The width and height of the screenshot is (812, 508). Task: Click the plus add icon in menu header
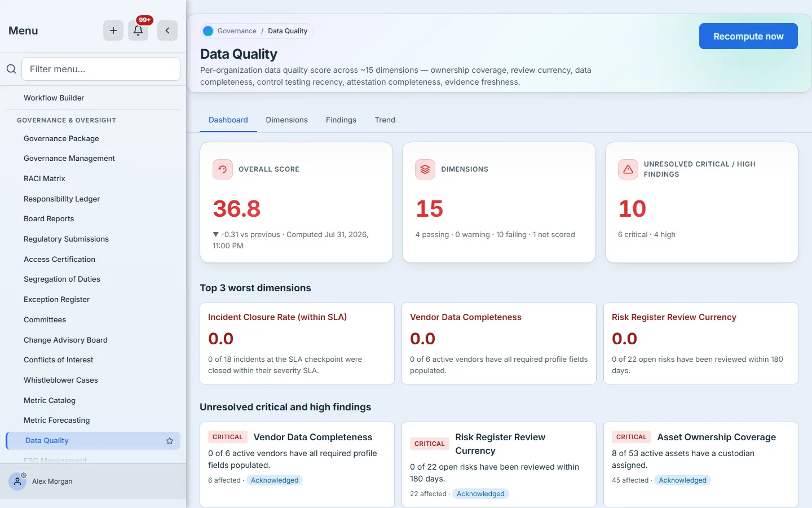tap(113, 30)
